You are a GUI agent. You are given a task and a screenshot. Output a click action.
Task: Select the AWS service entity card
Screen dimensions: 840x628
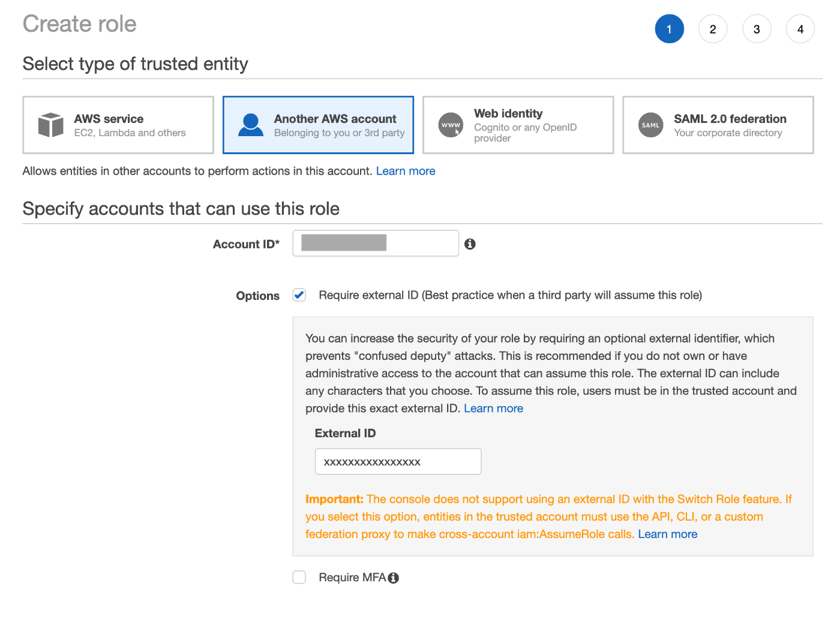click(118, 125)
